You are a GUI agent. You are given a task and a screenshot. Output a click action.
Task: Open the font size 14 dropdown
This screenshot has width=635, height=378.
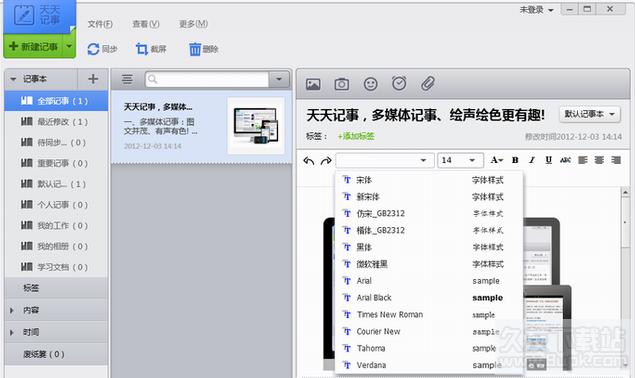[x=460, y=160]
